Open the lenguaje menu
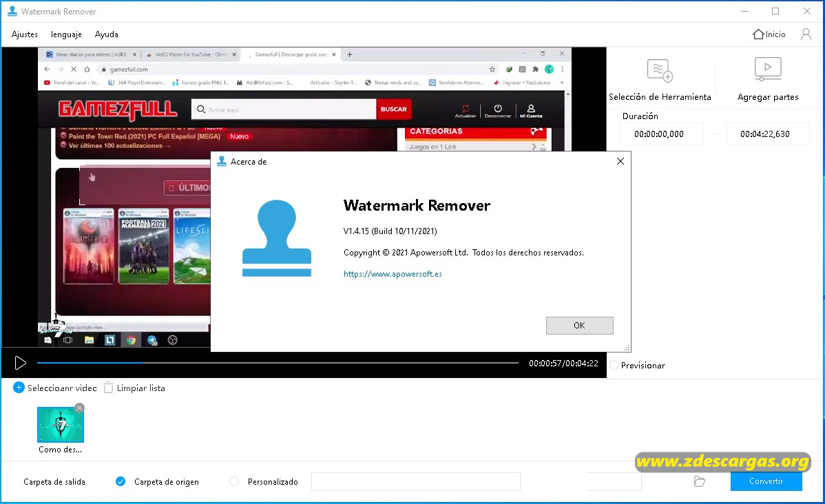This screenshot has height=504, width=825. [x=66, y=34]
